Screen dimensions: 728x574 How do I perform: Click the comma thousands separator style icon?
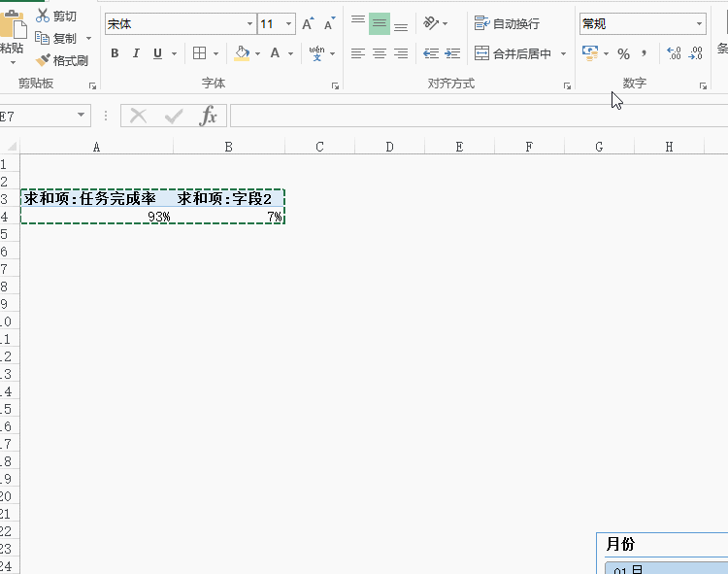(x=644, y=53)
